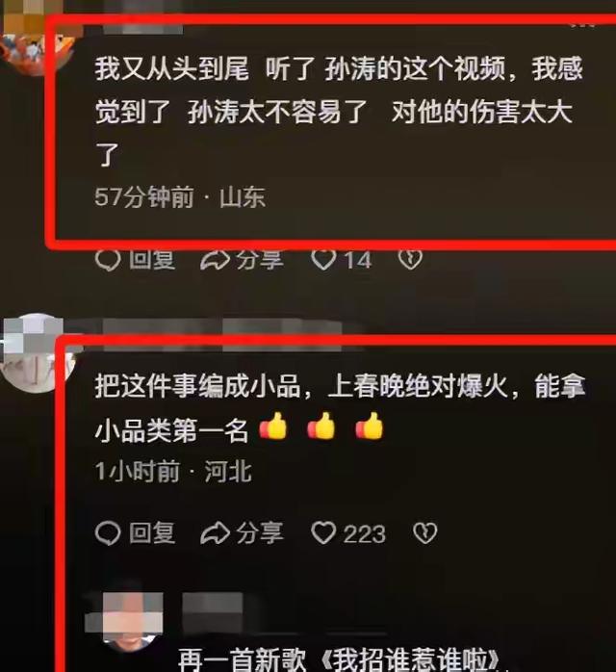Select the comment about 上春晚绝对爆火
616x672 pixels.
340,407
